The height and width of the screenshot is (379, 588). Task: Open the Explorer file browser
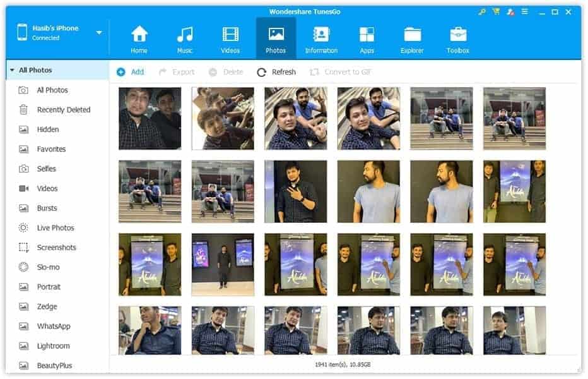(x=411, y=37)
